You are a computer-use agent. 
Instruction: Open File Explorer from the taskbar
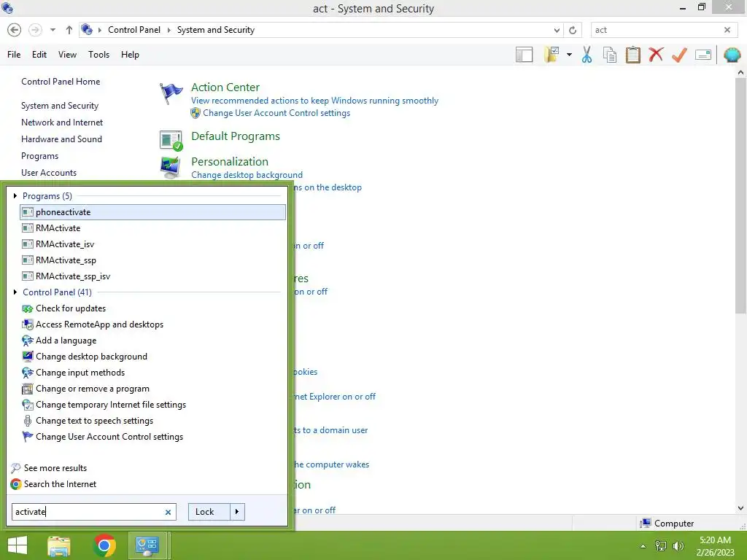(59, 545)
